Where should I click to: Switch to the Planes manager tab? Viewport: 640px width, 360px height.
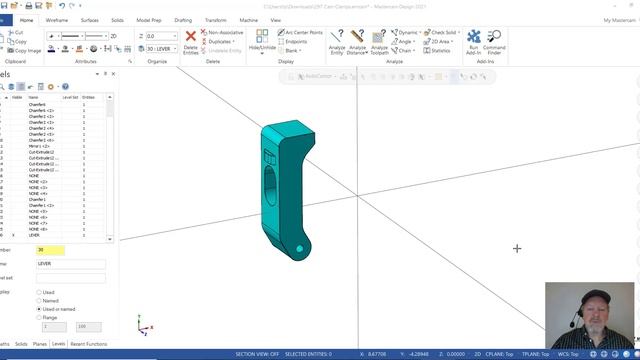(x=40, y=344)
